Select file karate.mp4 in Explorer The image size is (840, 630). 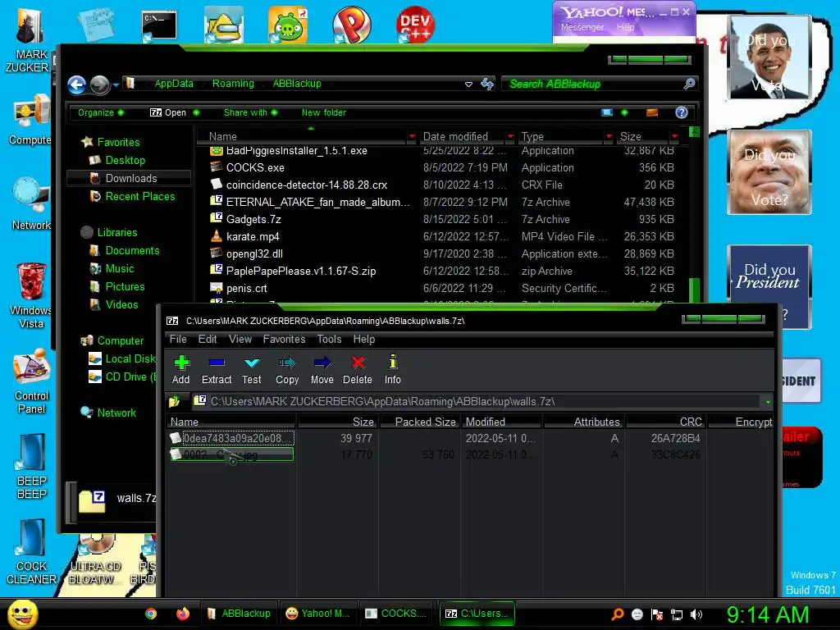(x=253, y=237)
